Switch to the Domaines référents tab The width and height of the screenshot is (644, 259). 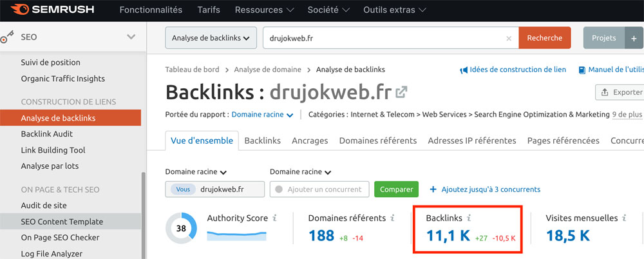378,140
